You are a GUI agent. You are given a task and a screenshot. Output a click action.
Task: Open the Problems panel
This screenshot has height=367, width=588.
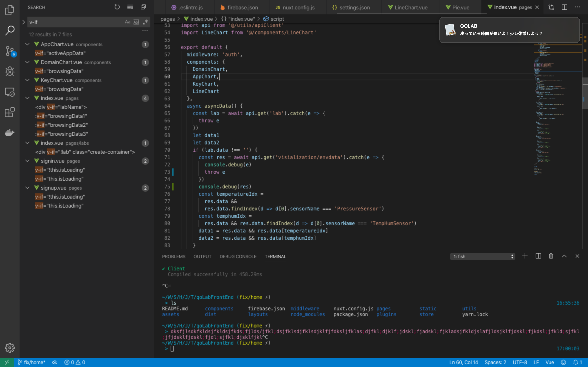point(173,256)
